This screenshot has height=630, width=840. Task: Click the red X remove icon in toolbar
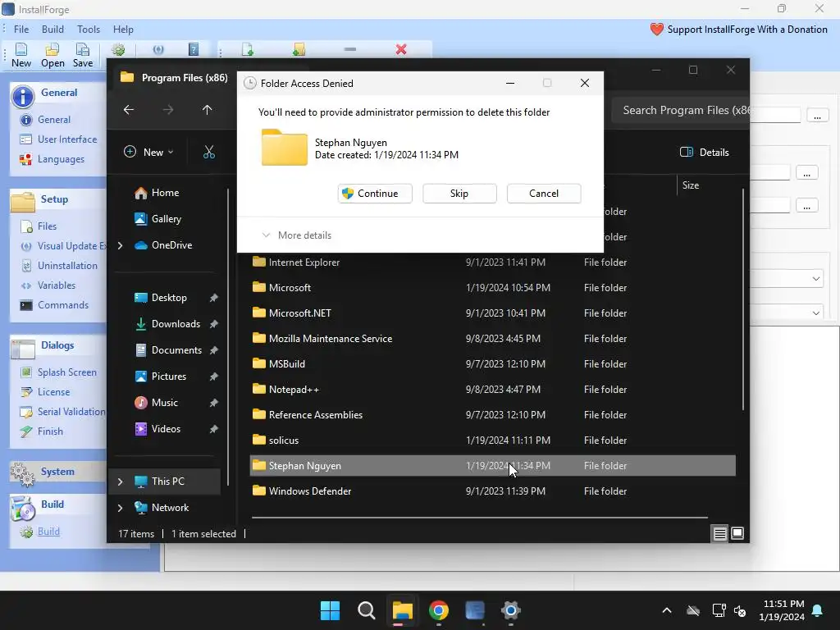tap(400, 49)
